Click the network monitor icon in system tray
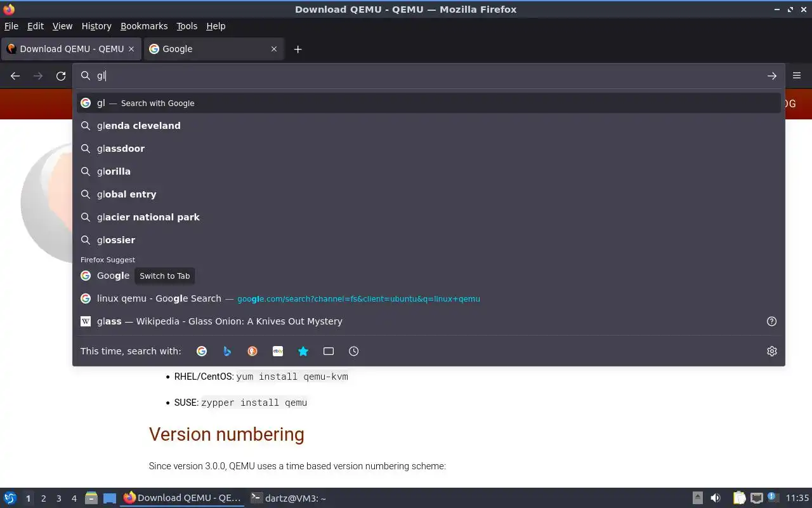 click(756, 498)
